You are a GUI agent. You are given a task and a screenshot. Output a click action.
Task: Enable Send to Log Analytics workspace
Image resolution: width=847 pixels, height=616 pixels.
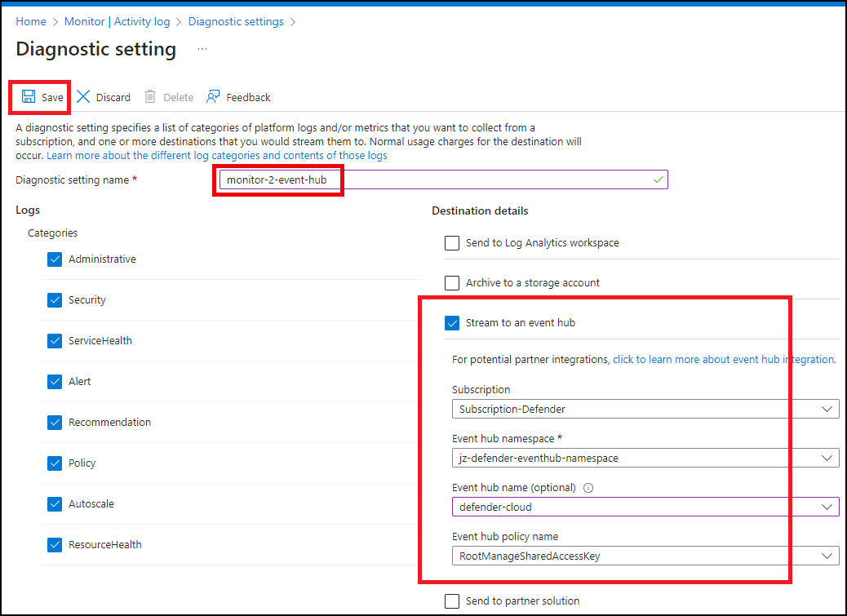[452, 243]
